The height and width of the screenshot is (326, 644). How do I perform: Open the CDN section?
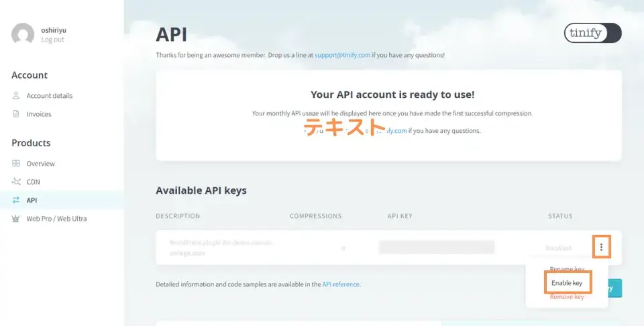34,182
